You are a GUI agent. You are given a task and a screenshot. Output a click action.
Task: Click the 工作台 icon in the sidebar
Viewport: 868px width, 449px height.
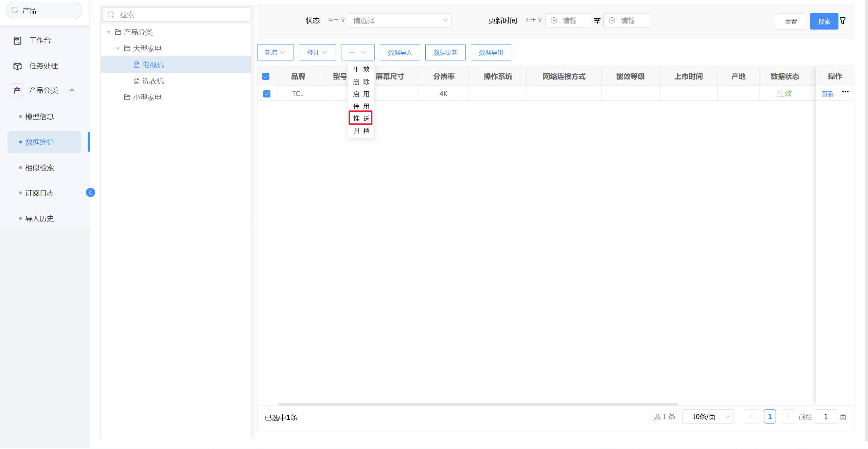[17, 41]
